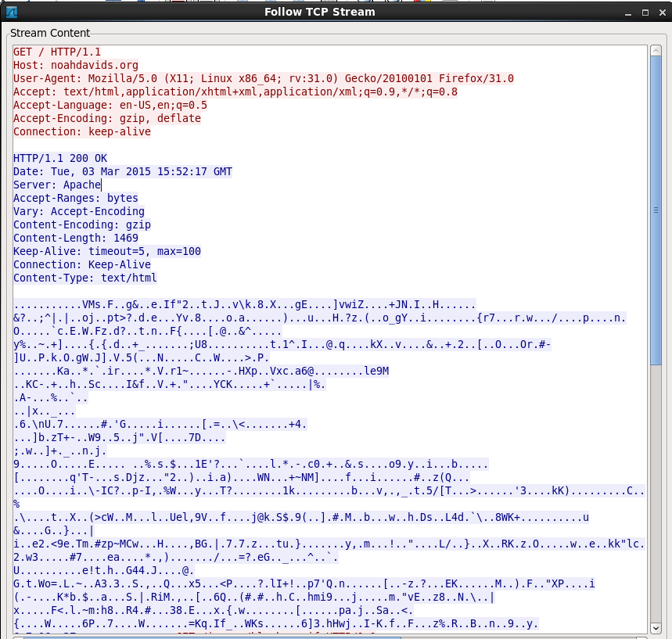Click the vertical scrollbar down arrow
The image size is (672, 639).
pyautogui.click(x=656, y=628)
